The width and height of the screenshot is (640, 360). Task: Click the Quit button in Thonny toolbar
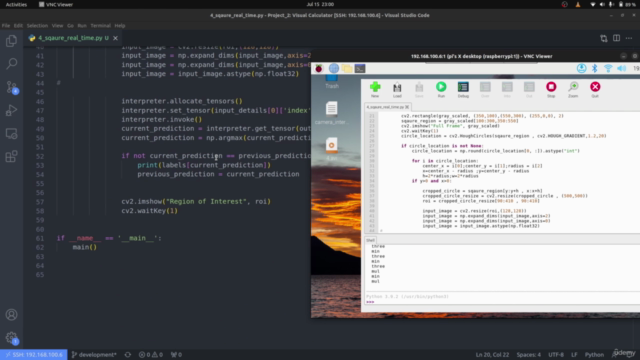pyautogui.click(x=595, y=89)
